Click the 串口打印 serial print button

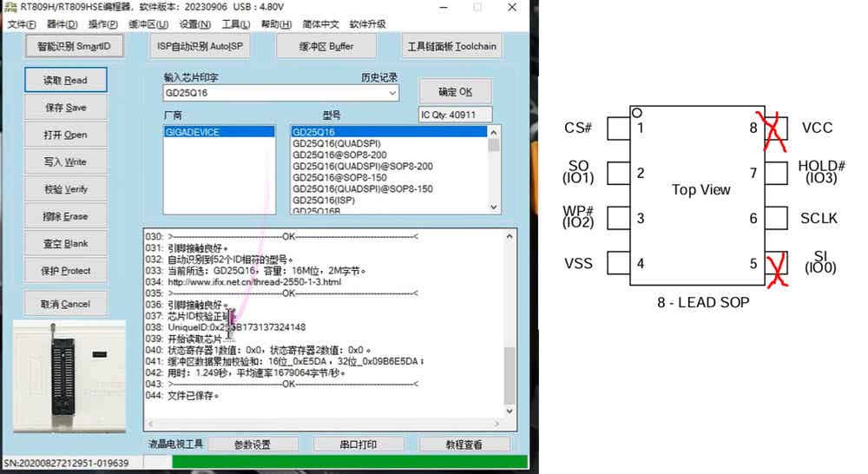coord(358,444)
